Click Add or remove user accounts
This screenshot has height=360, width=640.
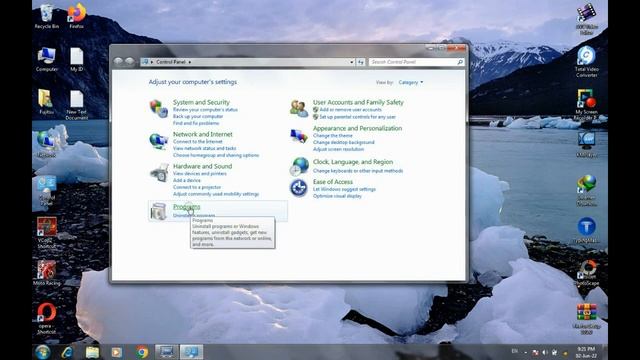tap(351, 110)
